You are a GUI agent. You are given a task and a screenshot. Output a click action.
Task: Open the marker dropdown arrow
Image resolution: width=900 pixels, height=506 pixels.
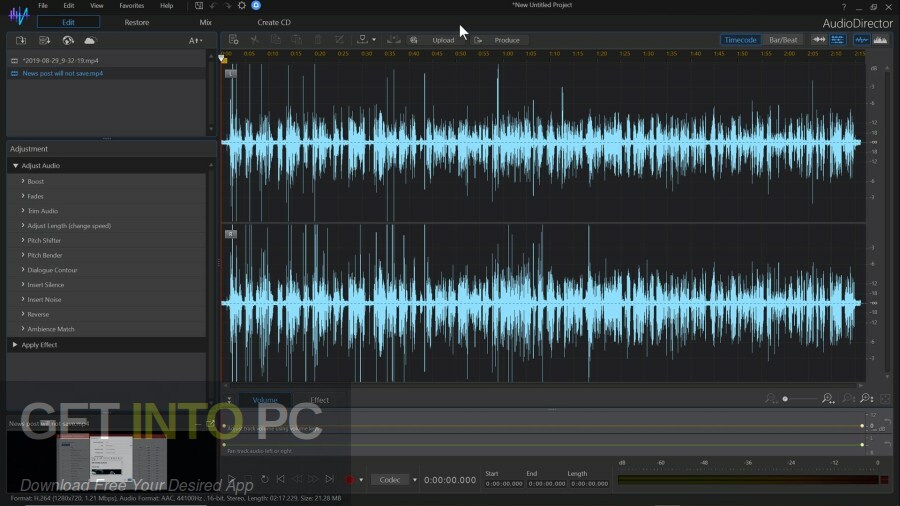click(374, 40)
